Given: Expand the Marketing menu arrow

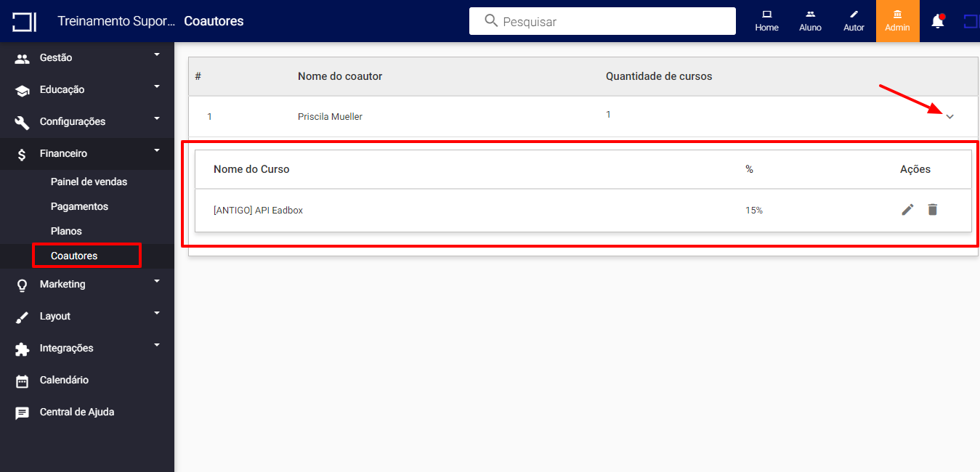Looking at the screenshot, I should click(x=157, y=281).
